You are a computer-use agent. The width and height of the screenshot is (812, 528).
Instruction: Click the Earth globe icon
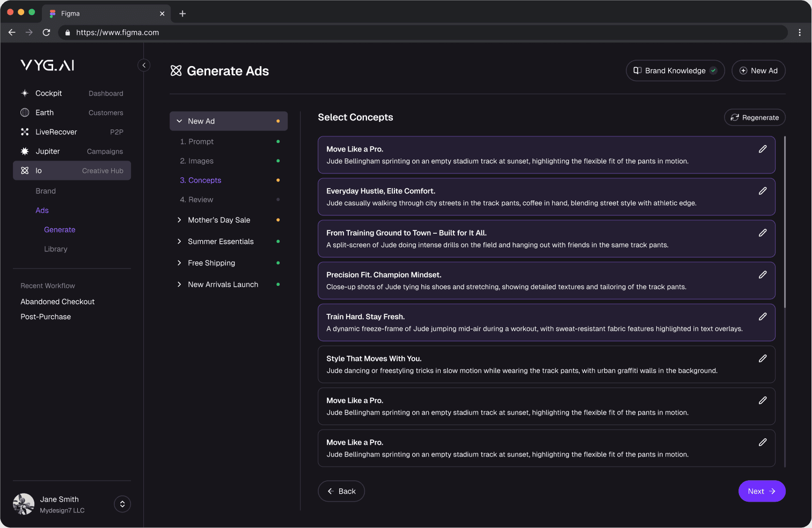click(x=25, y=113)
